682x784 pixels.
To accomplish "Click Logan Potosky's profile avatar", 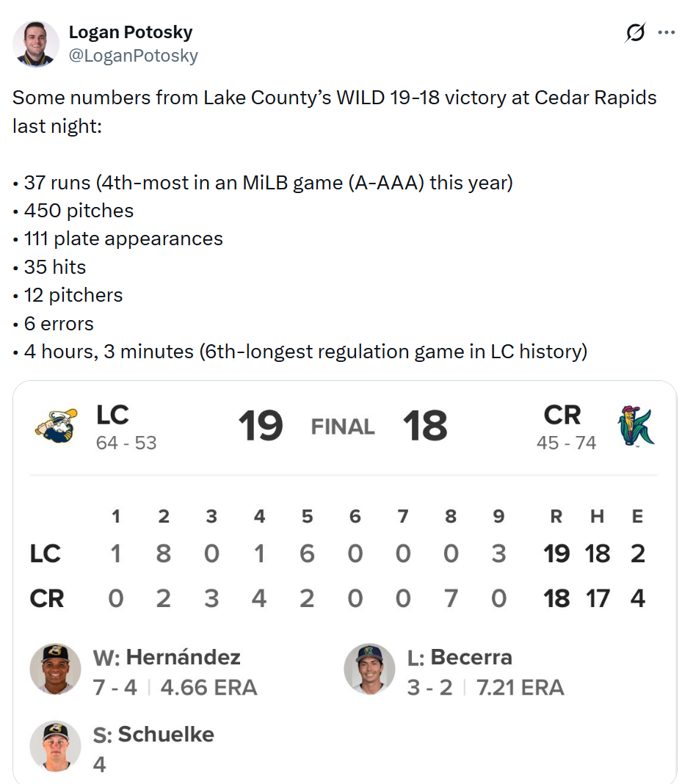I will 35,43.
